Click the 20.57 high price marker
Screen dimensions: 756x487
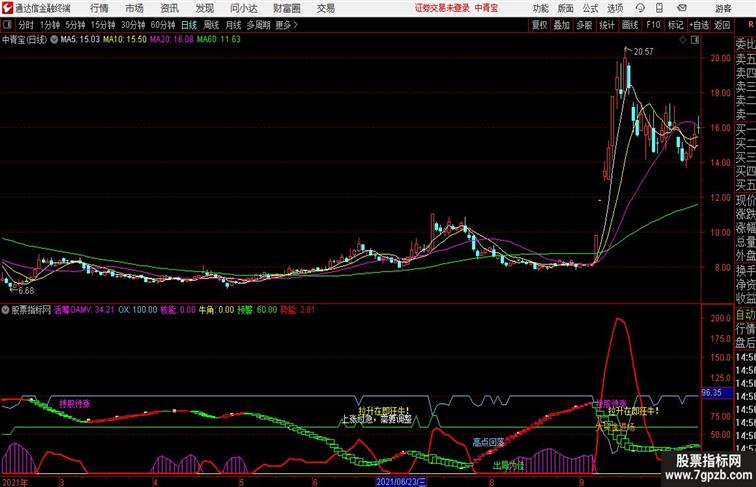click(x=644, y=52)
